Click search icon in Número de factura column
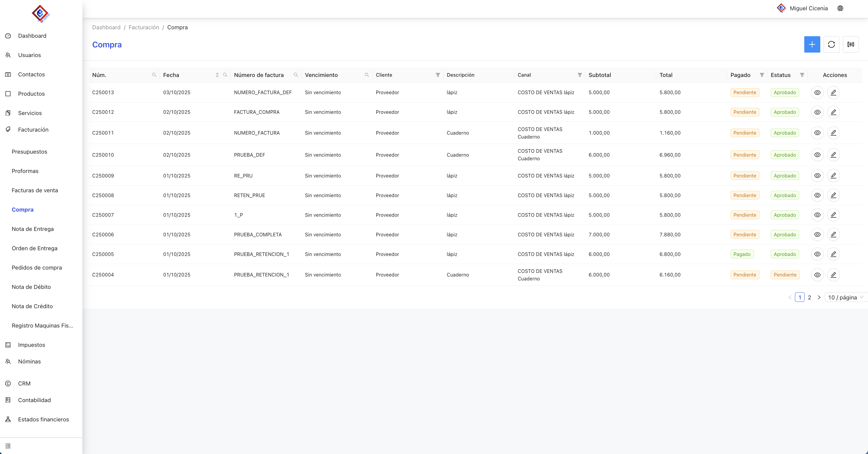 (x=296, y=75)
